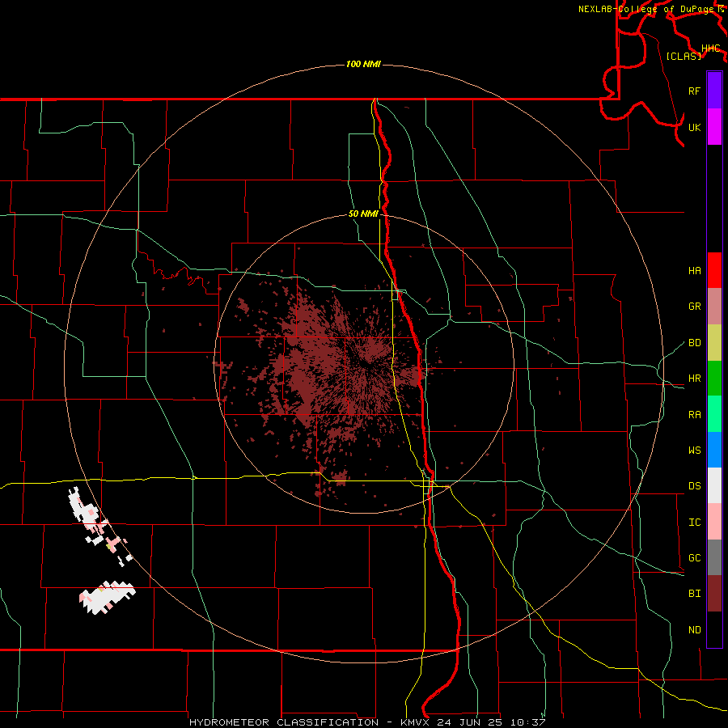Select the bright red HA legend swatch
The height and width of the screenshot is (728, 728).
[714, 270]
